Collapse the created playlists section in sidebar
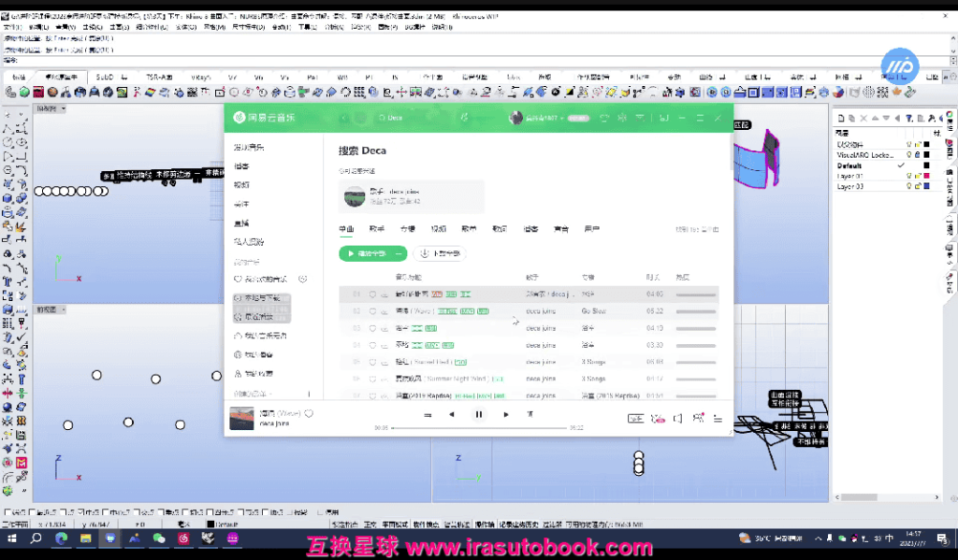 (270, 394)
